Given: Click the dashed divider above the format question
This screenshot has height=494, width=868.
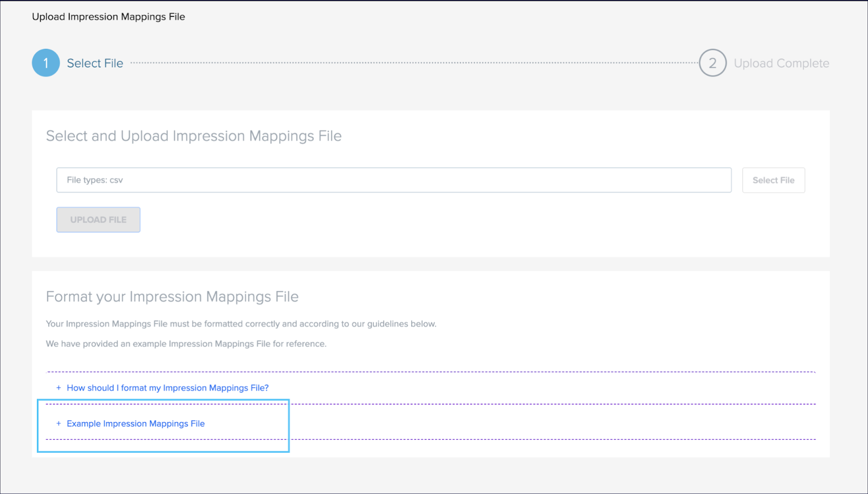Looking at the screenshot, I should (431, 372).
